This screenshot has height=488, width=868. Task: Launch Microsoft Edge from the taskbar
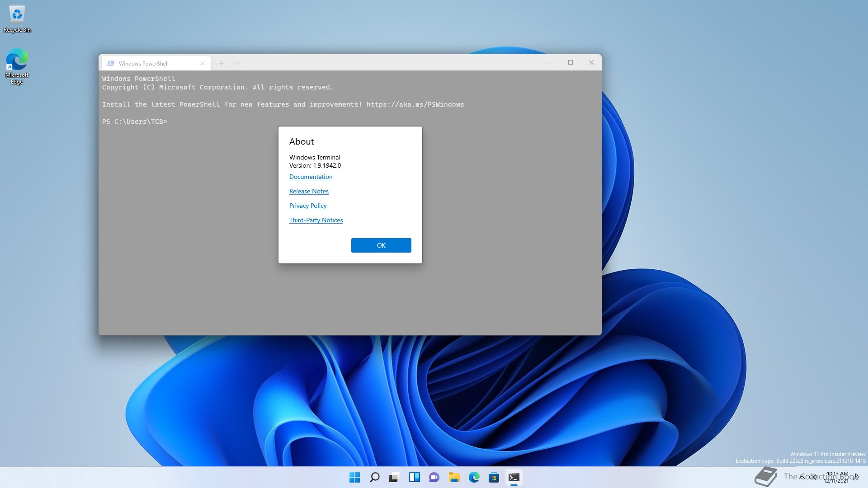pos(474,477)
